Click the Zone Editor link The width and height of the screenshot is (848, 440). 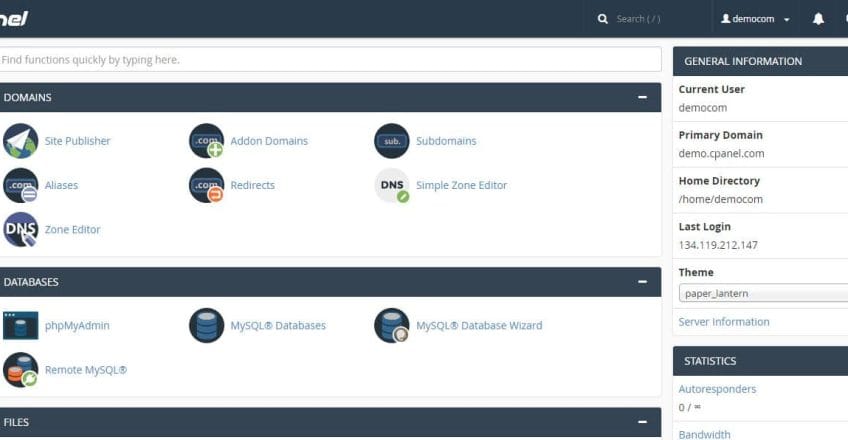72,230
